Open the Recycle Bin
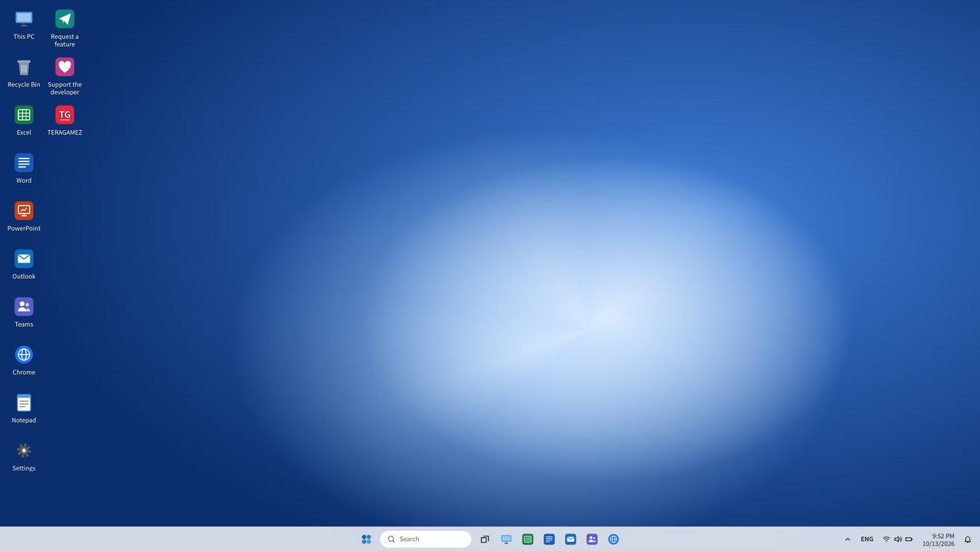980x551 pixels. 24,73
